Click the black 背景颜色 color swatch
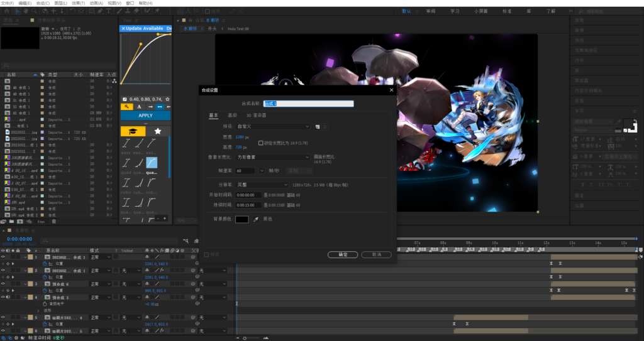644x341 pixels. 242,220
